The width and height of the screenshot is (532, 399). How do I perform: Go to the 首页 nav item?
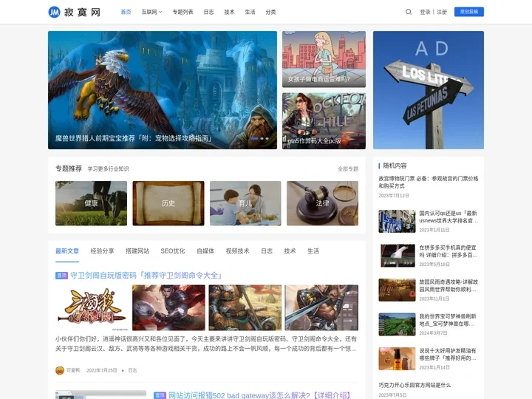point(126,12)
